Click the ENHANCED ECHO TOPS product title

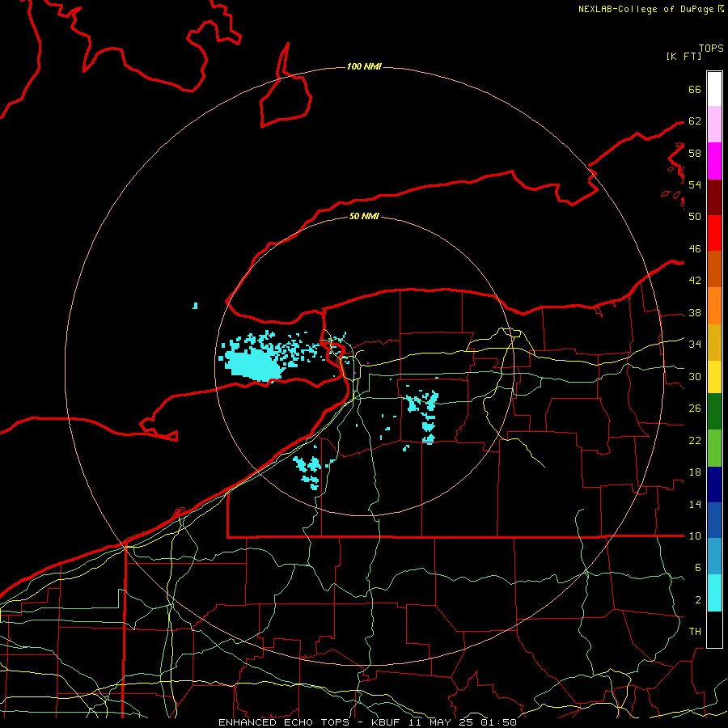point(283,722)
